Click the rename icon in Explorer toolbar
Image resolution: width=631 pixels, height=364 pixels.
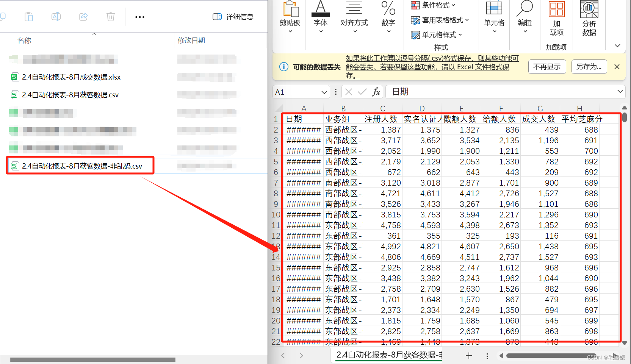pyautogui.click(x=56, y=17)
